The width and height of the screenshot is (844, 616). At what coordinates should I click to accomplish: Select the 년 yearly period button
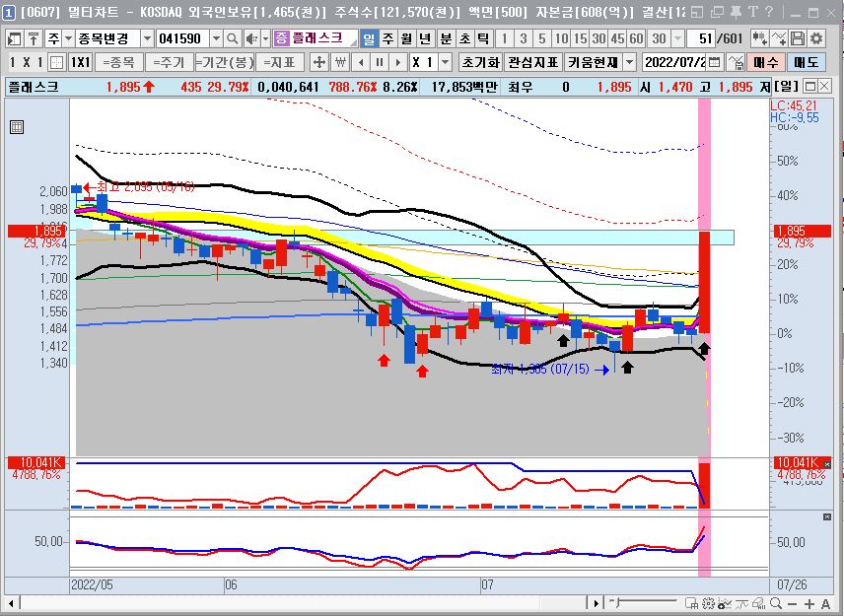pyautogui.click(x=425, y=38)
